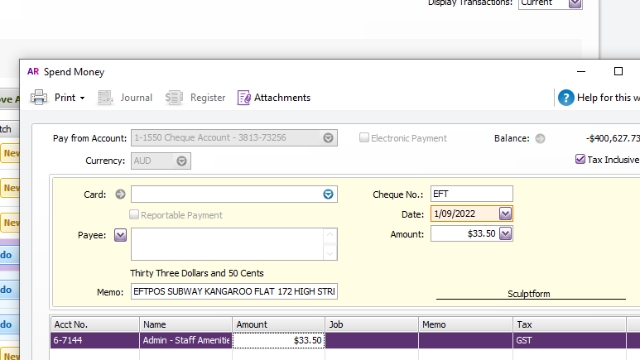The width and height of the screenshot is (640, 360).
Task: Click the Balance zoom arrow icon
Action: (540, 138)
